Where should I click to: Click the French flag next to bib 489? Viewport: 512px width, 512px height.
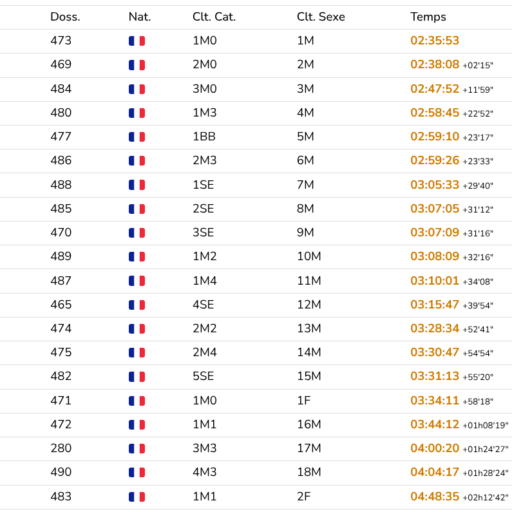pos(137,257)
